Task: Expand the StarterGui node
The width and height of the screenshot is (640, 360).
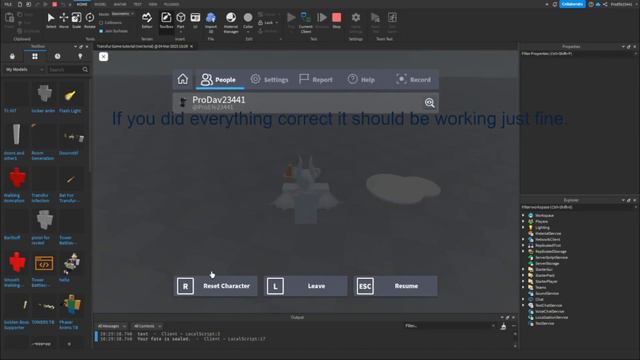Action: click(x=523, y=269)
